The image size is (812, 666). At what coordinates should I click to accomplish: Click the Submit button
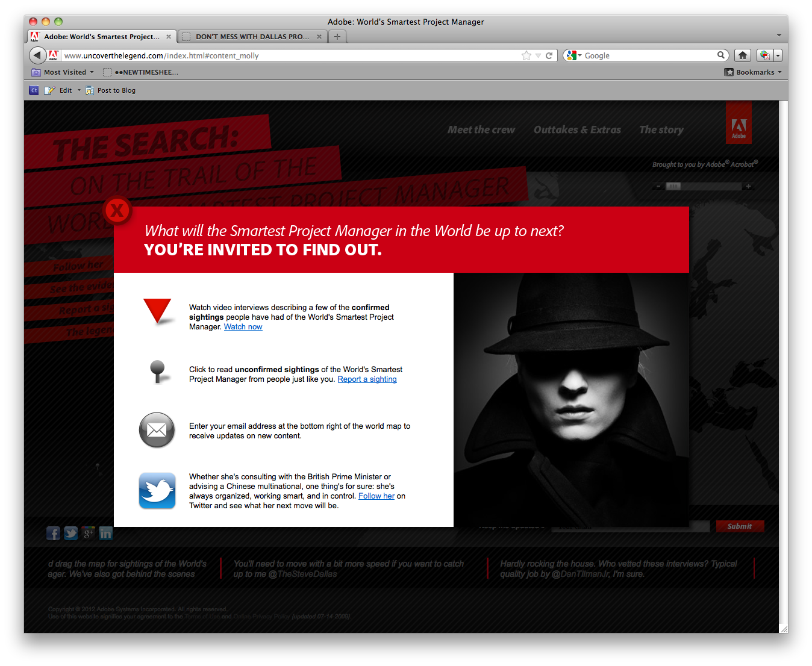click(740, 526)
